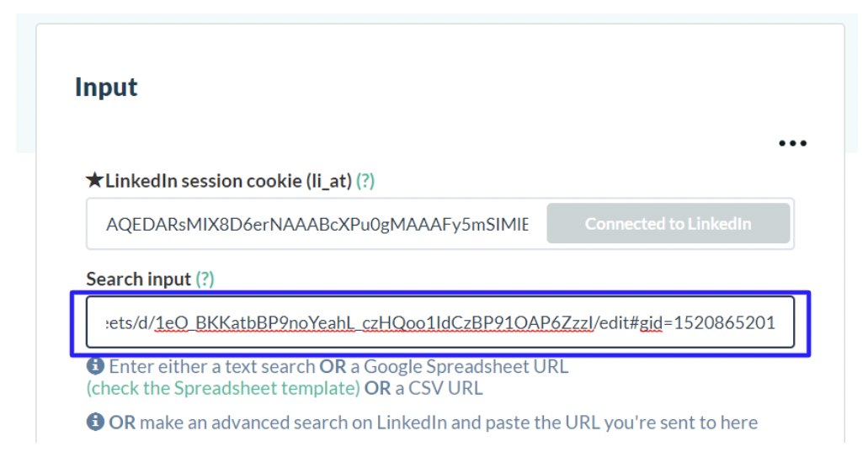Click the Connected to LinkedIn button

(x=668, y=224)
